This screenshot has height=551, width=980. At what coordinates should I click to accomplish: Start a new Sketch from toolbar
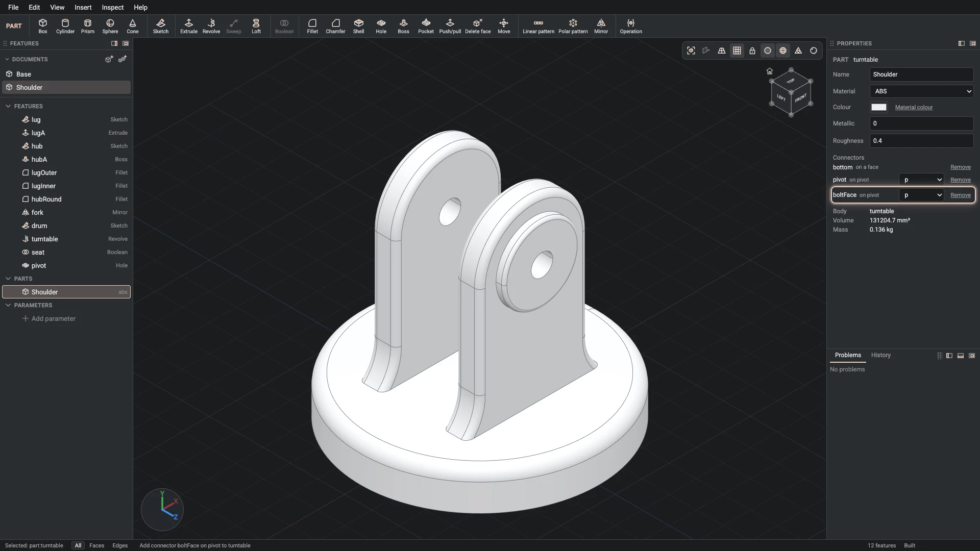point(161,26)
